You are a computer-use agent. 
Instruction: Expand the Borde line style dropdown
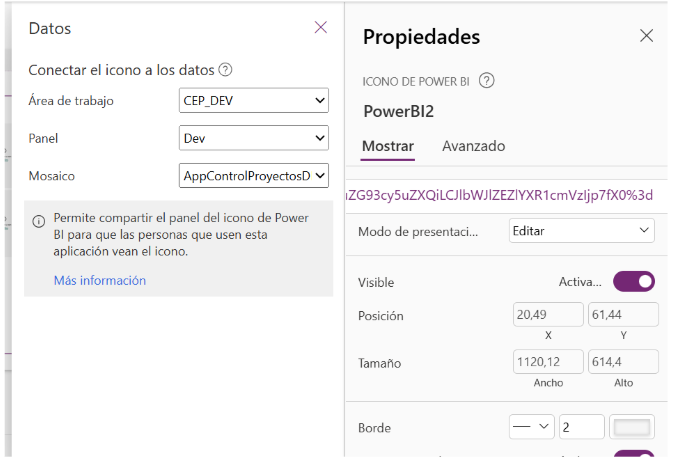532,427
